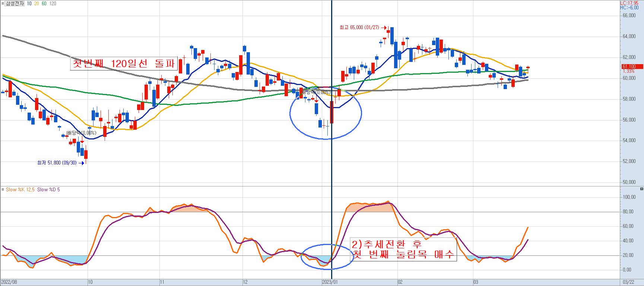Click the 11 month marker on date axis
The image size is (644, 286).
pyautogui.click(x=162, y=282)
